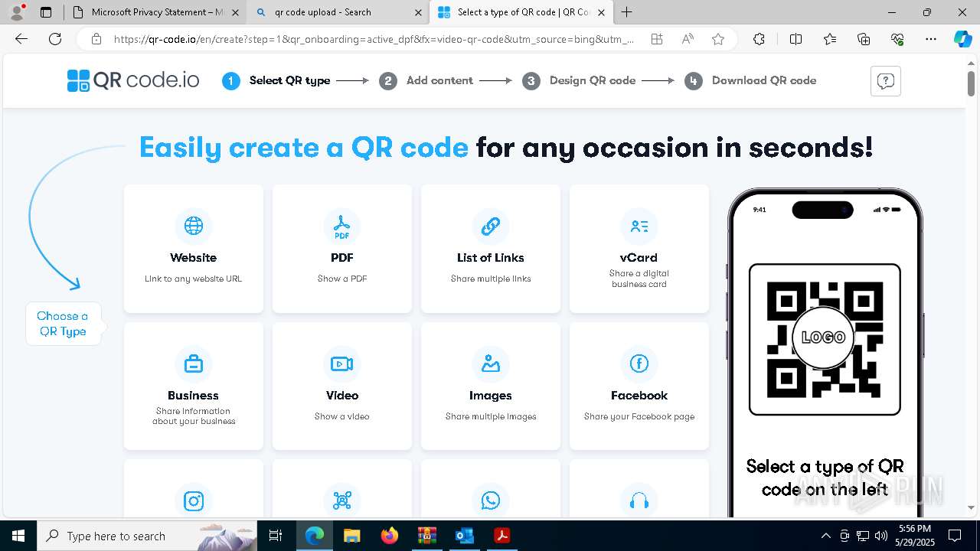This screenshot has height=551, width=980.
Task: Refresh the browser page
Action: (55, 39)
